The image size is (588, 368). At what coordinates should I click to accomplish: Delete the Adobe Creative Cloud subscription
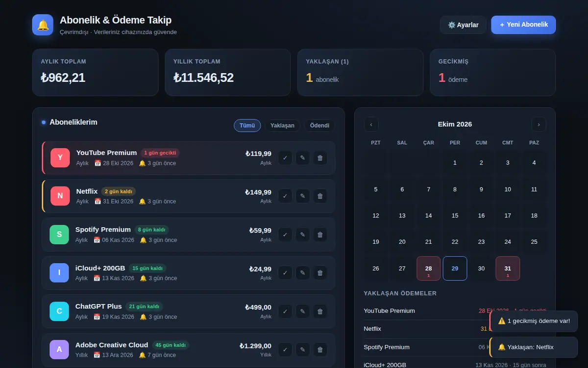(x=320, y=350)
